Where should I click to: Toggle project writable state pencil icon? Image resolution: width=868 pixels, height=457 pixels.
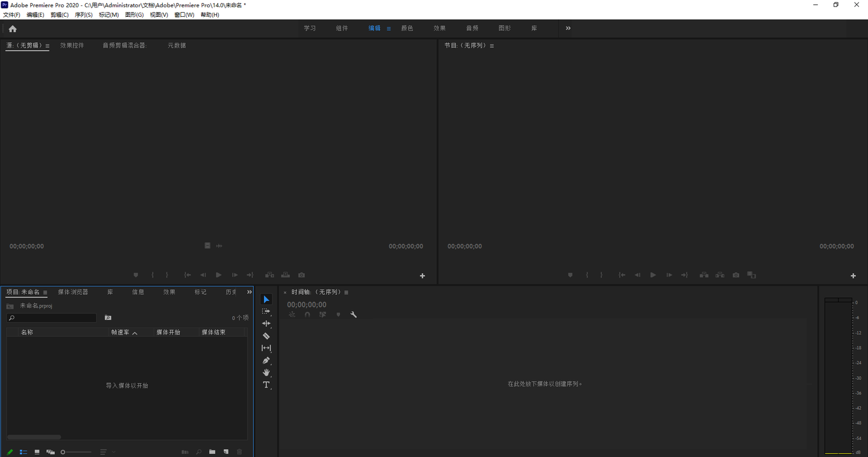click(x=10, y=452)
